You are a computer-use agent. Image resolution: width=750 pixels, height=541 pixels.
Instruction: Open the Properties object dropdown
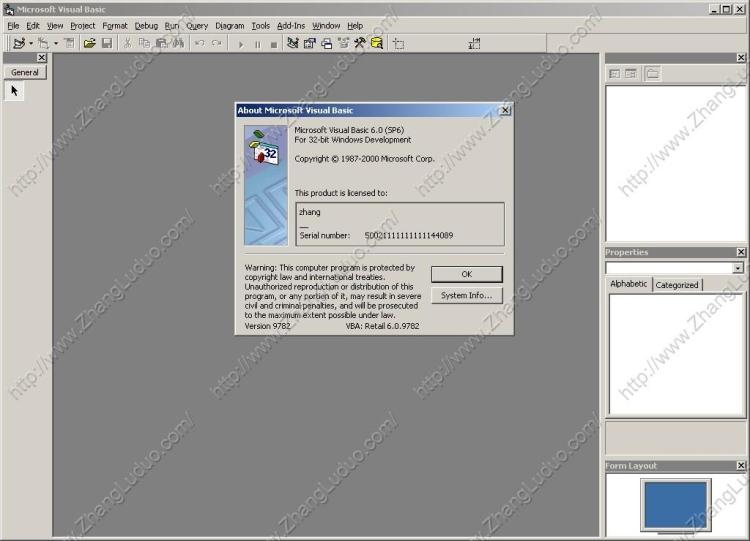[x=738, y=268]
